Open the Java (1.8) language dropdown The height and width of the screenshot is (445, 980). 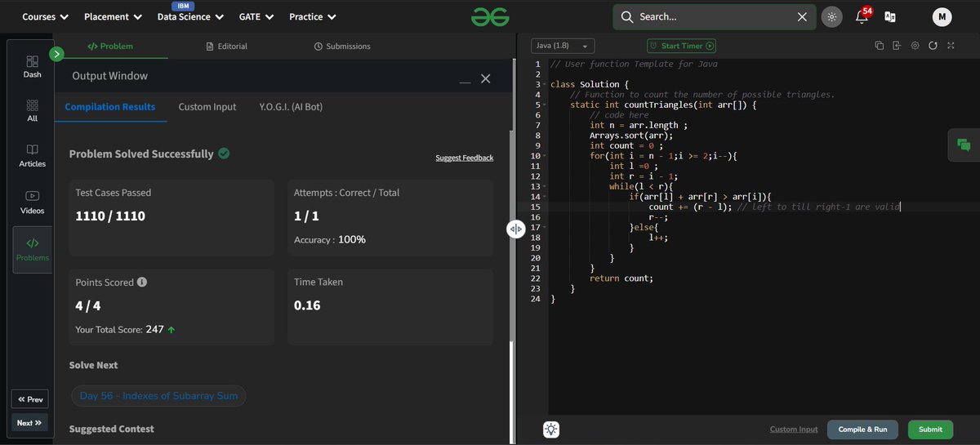tap(563, 47)
